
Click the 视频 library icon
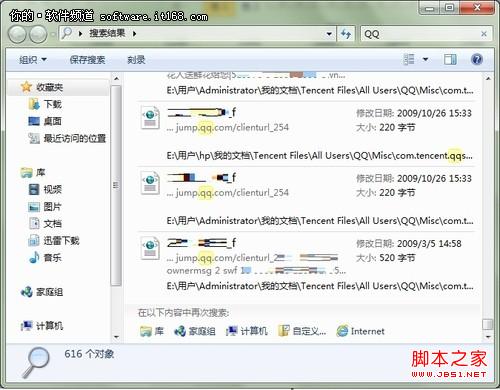34,190
